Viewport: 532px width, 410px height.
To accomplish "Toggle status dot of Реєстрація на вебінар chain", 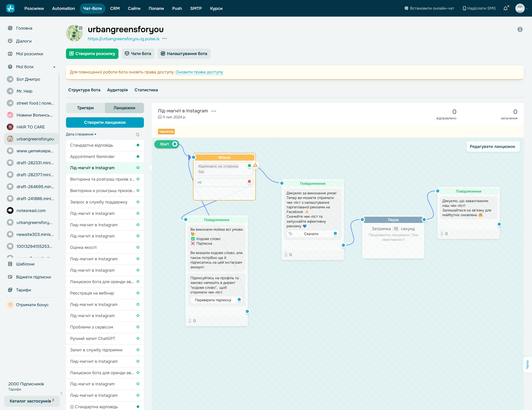I will 138,293.
